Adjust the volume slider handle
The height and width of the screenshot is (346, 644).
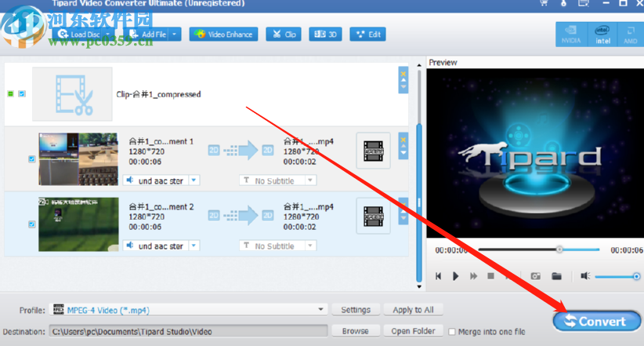pos(636,276)
